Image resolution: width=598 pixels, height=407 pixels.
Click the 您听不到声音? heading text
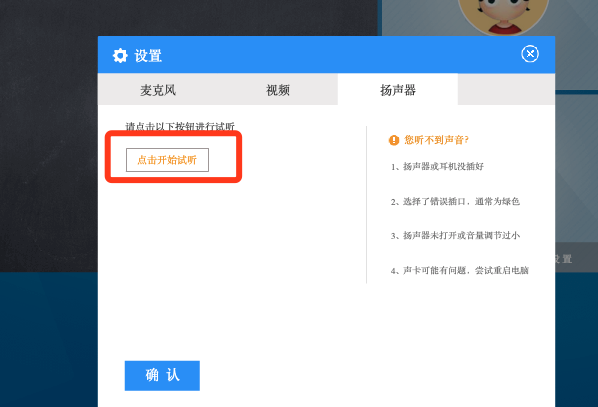click(436, 140)
